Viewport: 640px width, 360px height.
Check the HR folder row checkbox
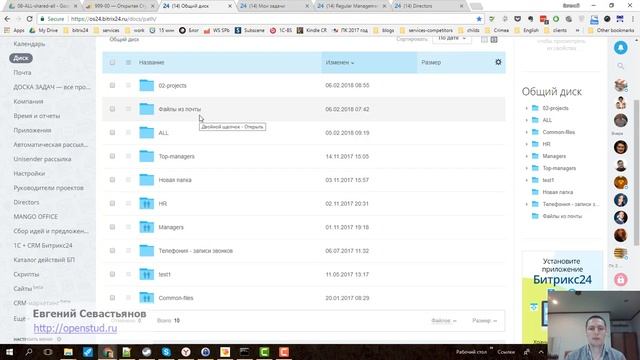point(112,203)
